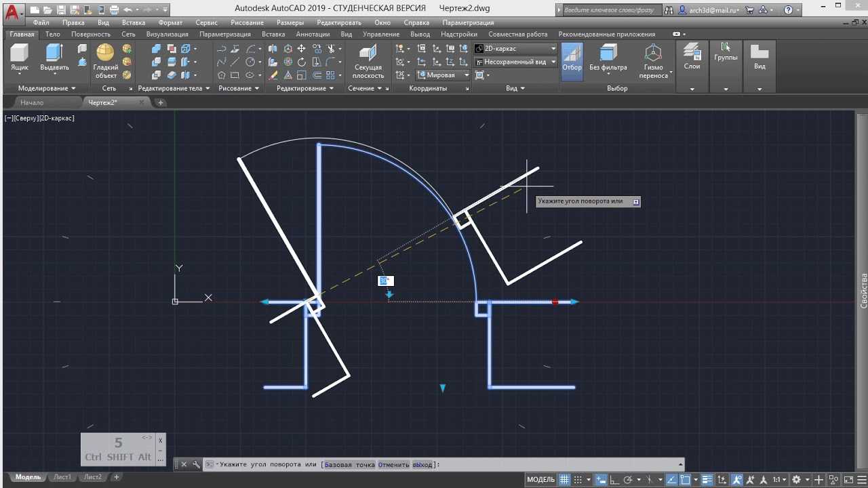Click Базовая точка option in command line

click(350, 464)
